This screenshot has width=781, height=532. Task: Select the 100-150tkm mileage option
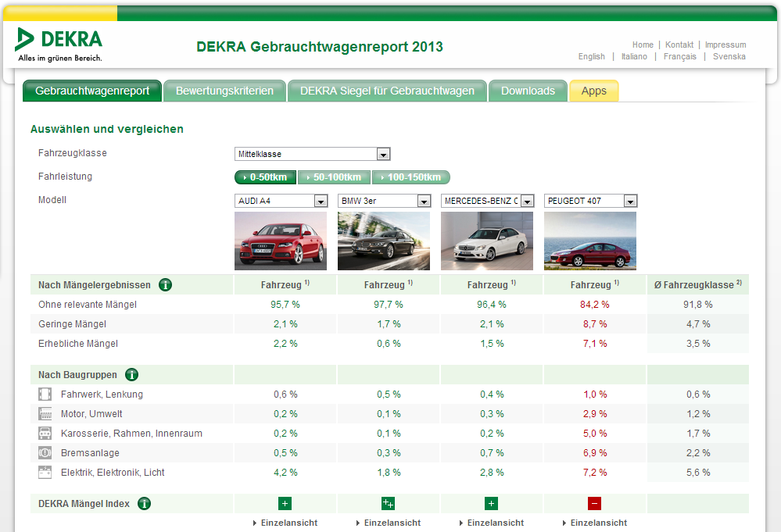tap(411, 177)
